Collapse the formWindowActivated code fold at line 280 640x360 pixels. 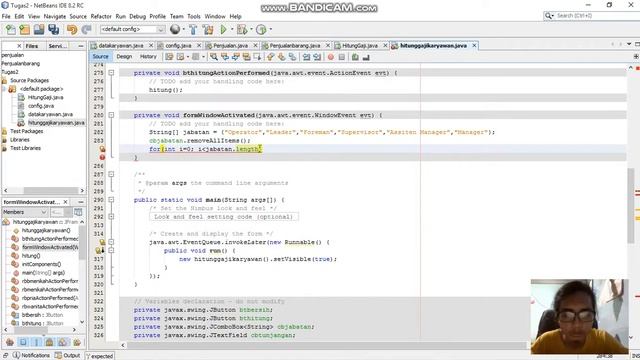pos(111,115)
